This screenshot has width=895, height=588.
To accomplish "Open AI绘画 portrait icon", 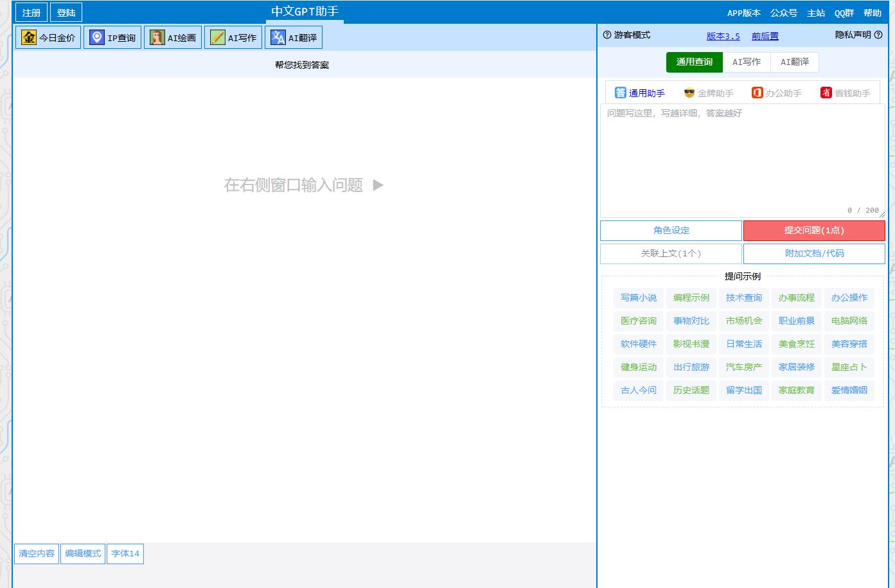I will (x=157, y=38).
